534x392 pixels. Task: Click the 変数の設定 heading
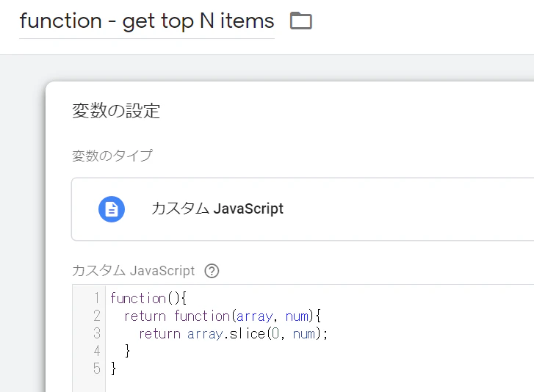point(116,112)
